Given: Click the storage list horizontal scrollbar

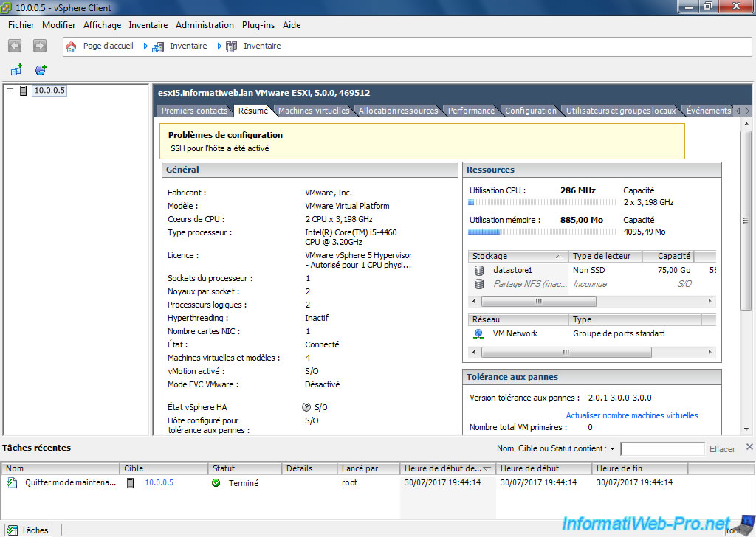Looking at the screenshot, I should (x=539, y=302).
